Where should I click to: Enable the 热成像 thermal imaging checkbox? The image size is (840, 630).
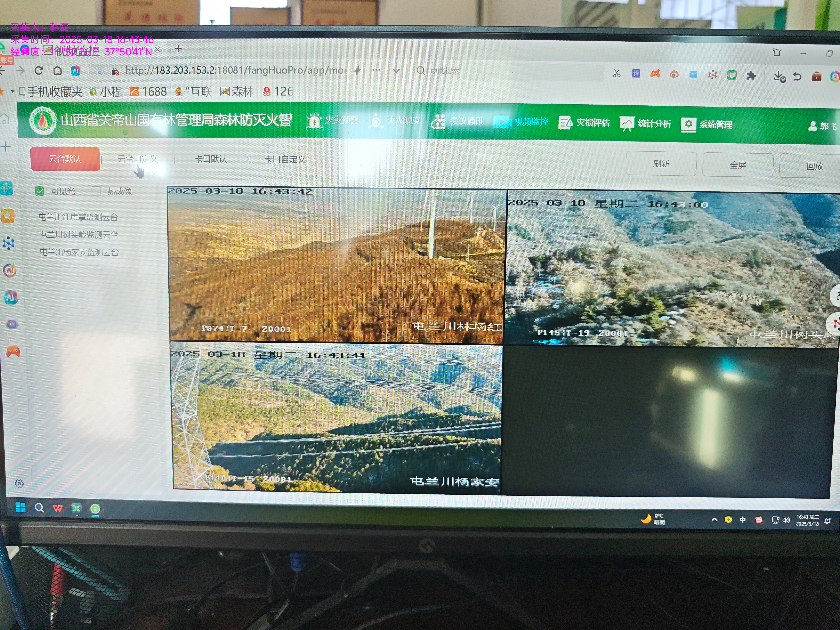point(96,191)
